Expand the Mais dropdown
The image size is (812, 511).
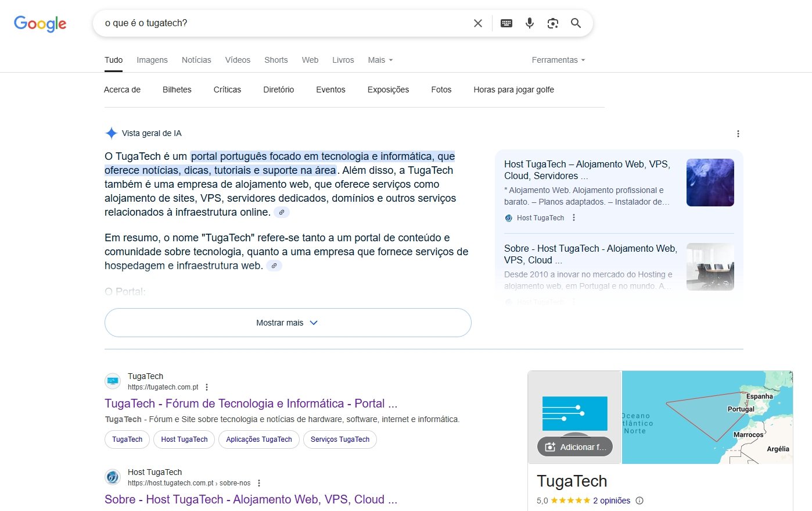click(380, 60)
